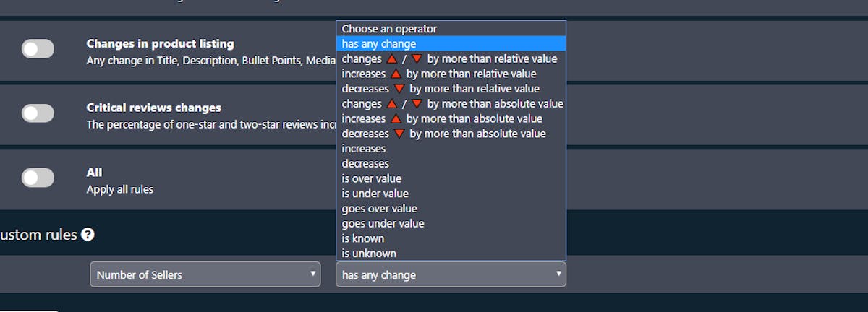Select increases by more than relative value
The image size is (868, 312).
point(451,74)
